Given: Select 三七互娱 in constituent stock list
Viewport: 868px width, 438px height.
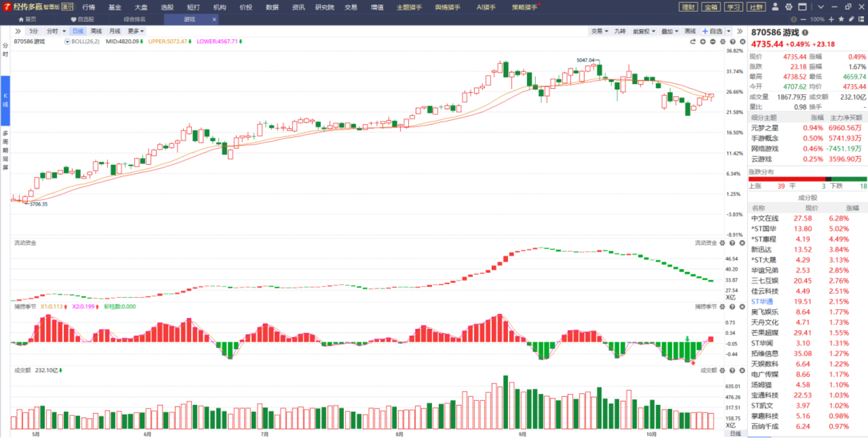Looking at the screenshot, I should coord(765,281).
